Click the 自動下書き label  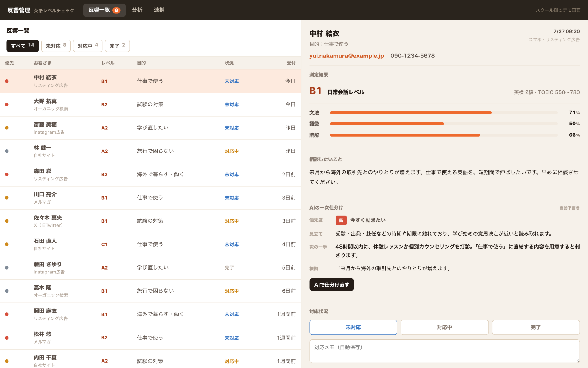[569, 208]
